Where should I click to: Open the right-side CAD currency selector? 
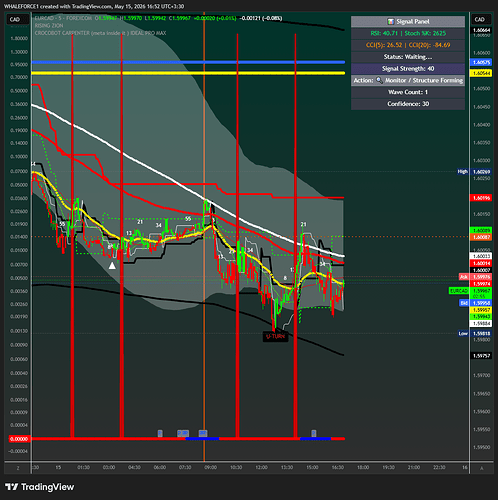pyautogui.click(x=480, y=19)
